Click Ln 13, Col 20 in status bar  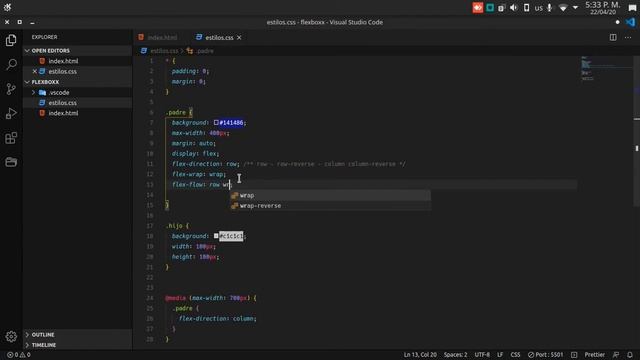420,355
